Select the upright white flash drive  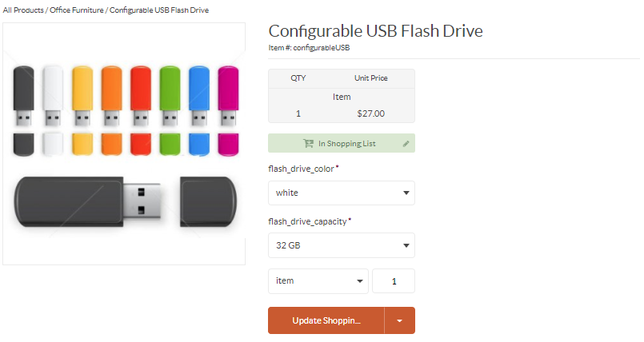tap(53, 96)
